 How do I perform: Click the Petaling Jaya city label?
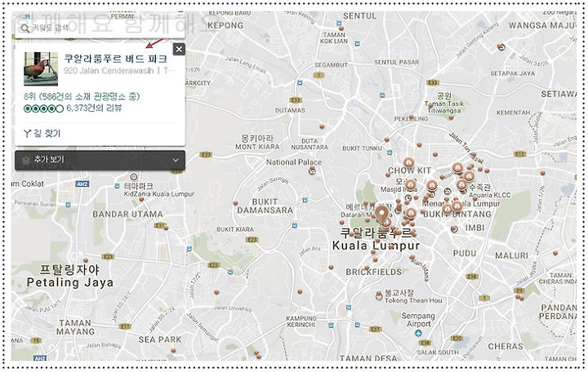coord(69,282)
